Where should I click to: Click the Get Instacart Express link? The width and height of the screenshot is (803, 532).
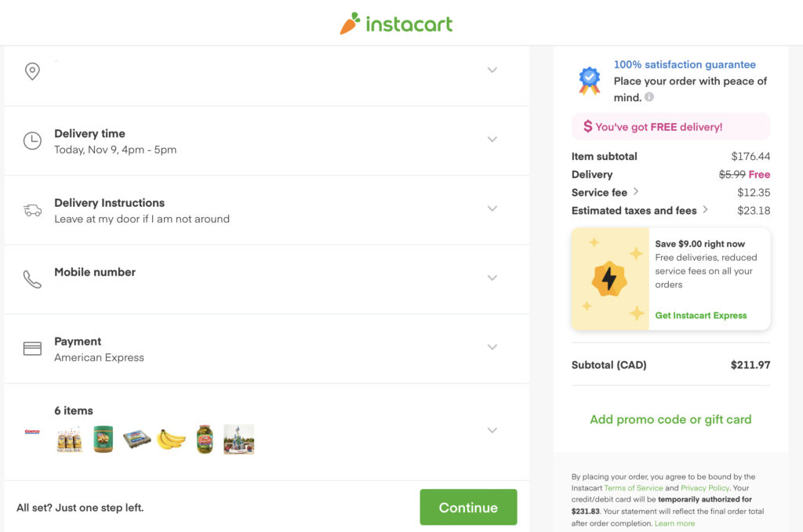coord(701,316)
